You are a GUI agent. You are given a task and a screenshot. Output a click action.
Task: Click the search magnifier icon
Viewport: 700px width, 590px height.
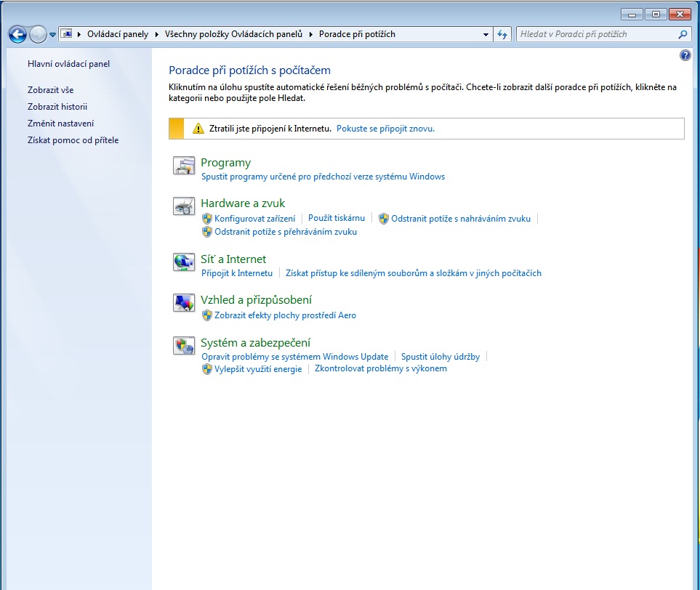click(683, 34)
